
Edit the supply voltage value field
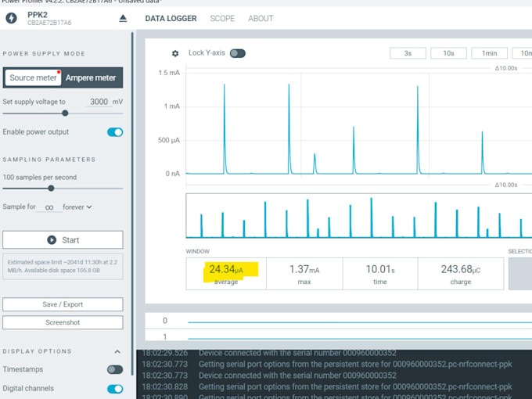point(99,102)
